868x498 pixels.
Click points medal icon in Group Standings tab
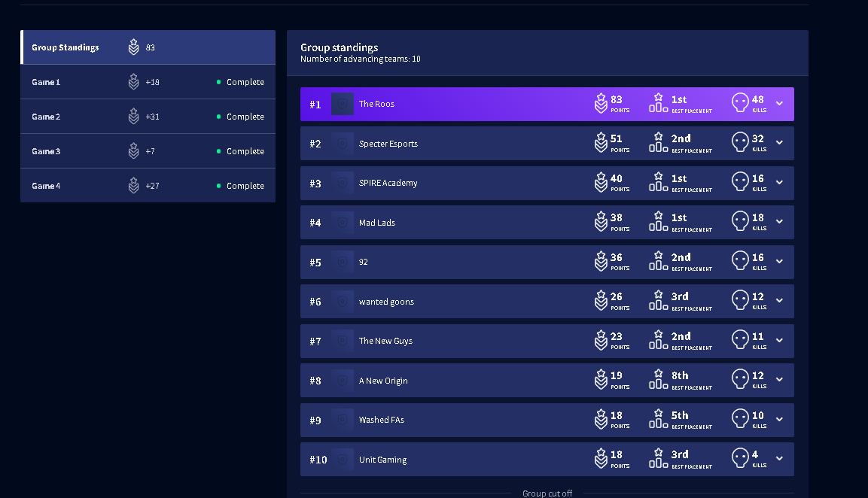coord(133,47)
